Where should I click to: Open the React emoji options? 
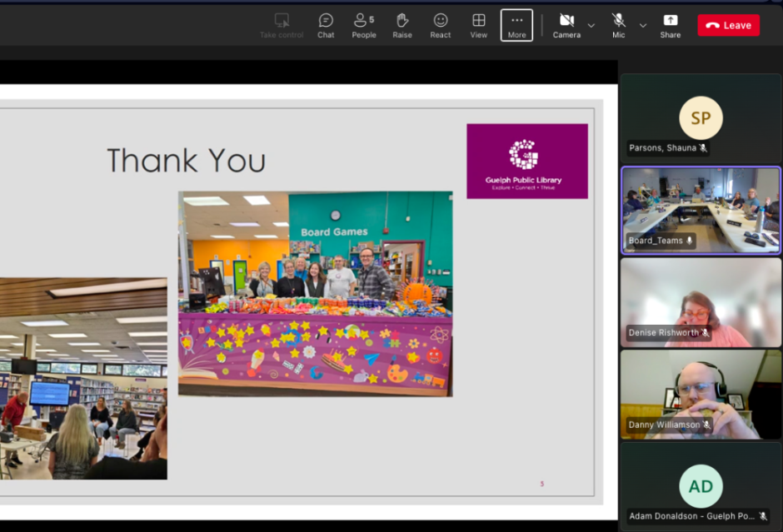click(x=441, y=25)
